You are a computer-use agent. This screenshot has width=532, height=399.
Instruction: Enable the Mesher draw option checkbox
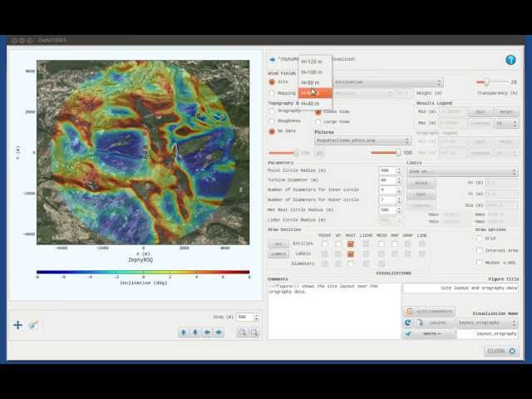coord(479,263)
